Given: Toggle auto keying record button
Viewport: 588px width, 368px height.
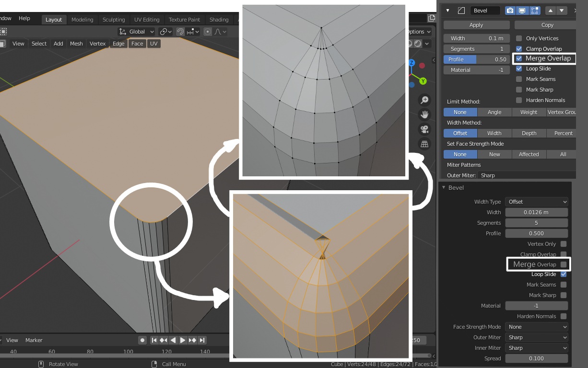Looking at the screenshot, I should 142,340.
